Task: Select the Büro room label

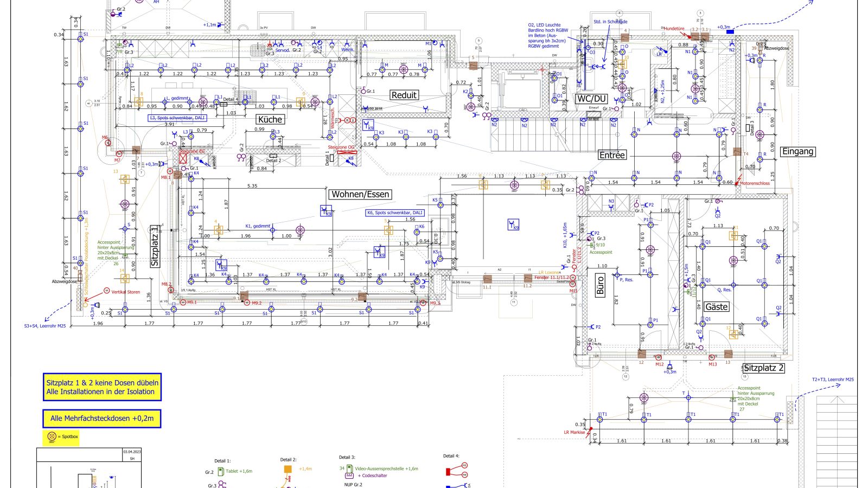Action: click(x=600, y=286)
